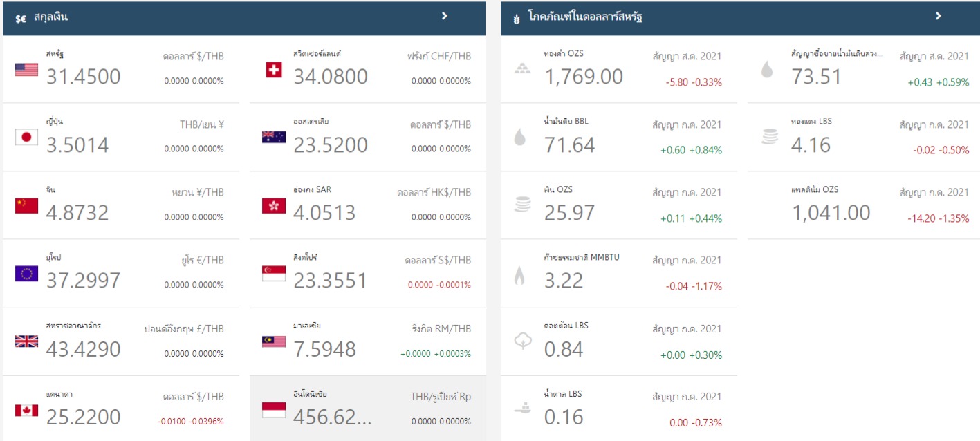Screen dimensions: 980x441
Task: Click the silver price 25.97
Action: pos(569,212)
